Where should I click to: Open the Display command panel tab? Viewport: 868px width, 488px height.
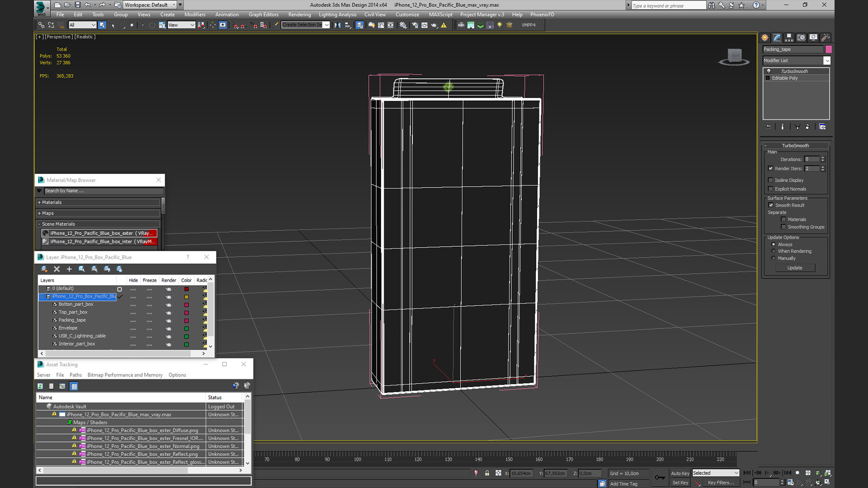pos(813,38)
